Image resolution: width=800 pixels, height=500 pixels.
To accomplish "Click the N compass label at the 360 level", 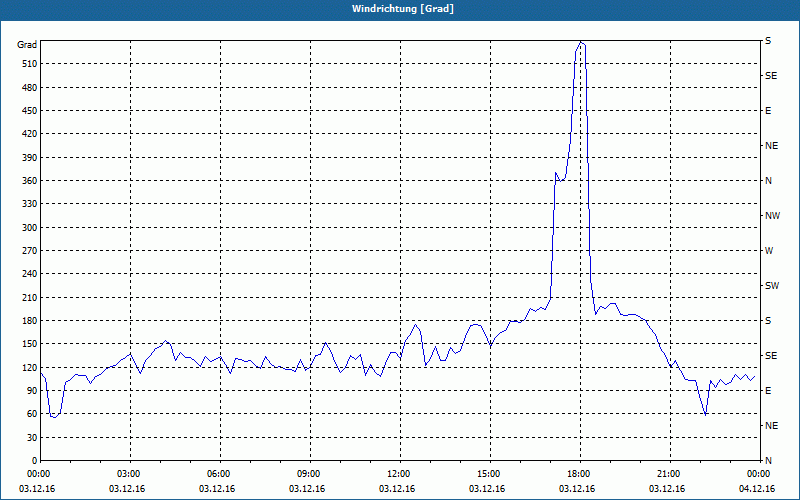I will pyautogui.click(x=768, y=181).
